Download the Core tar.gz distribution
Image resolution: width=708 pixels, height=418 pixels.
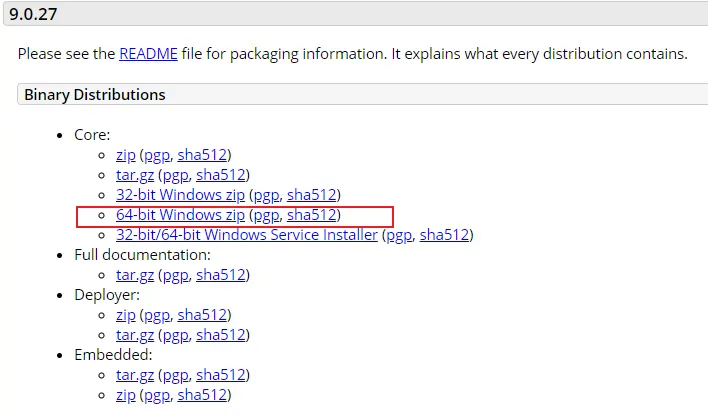click(135, 175)
